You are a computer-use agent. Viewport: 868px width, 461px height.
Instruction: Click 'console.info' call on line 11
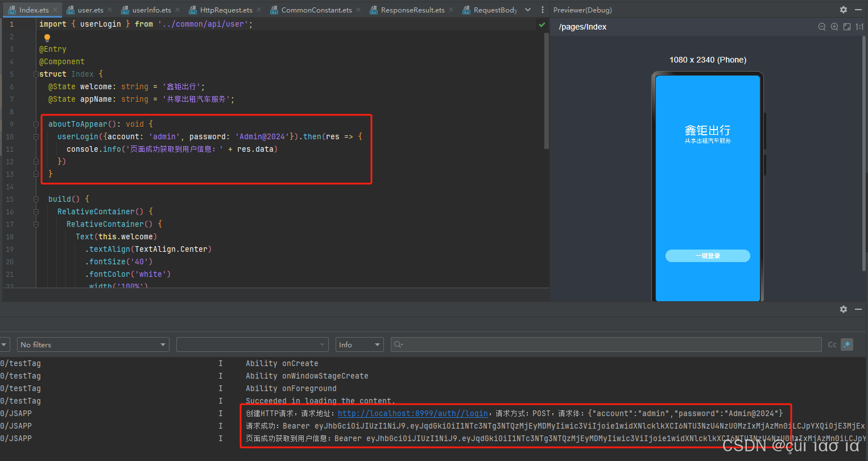point(94,149)
